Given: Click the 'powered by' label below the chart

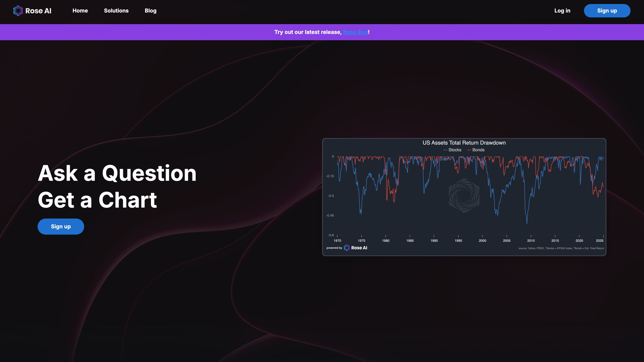Looking at the screenshot, I should [334, 248].
